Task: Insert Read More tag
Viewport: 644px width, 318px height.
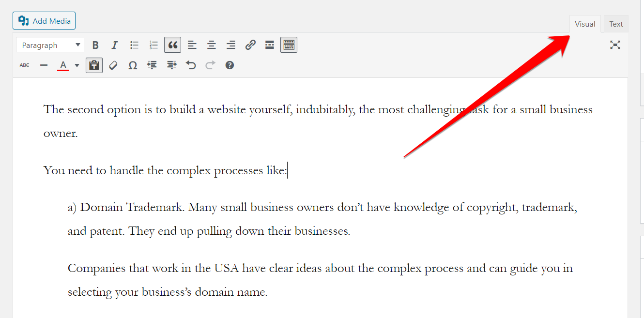Action: [x=270, y=45]
